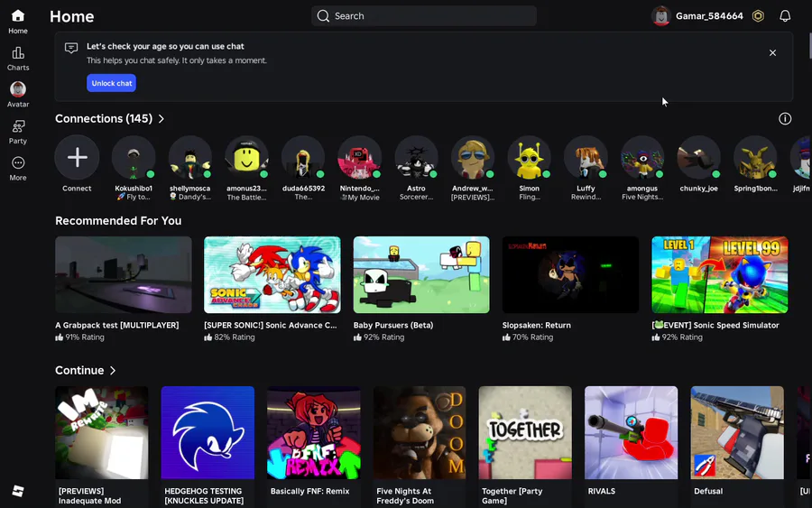Expand the Continue section chevron
The image size is (812, 508).
pyautogui.click(x=113, y=370)
